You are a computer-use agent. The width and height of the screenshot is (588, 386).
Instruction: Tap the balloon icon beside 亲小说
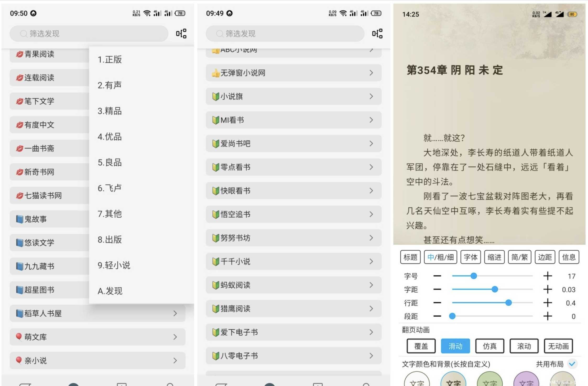tap(19, 360)
